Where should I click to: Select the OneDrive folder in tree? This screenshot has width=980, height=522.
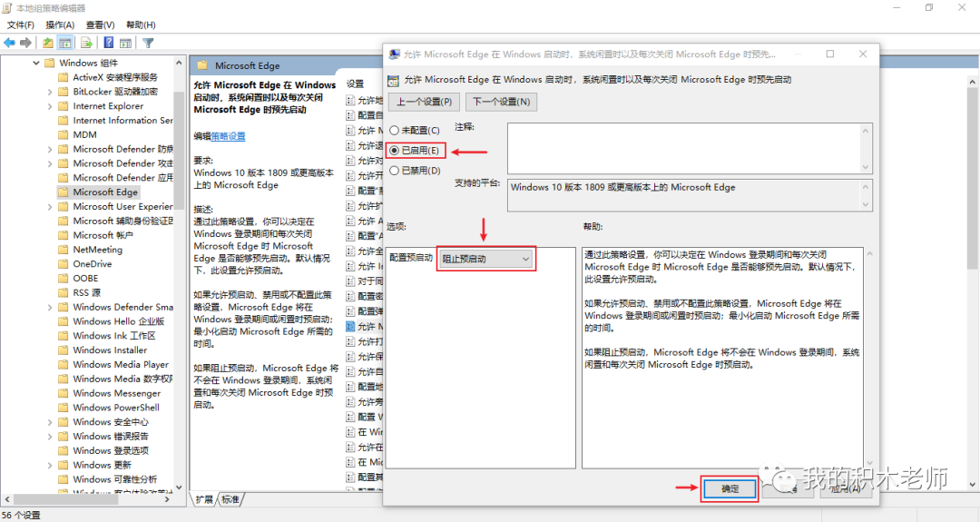[92, 264]
